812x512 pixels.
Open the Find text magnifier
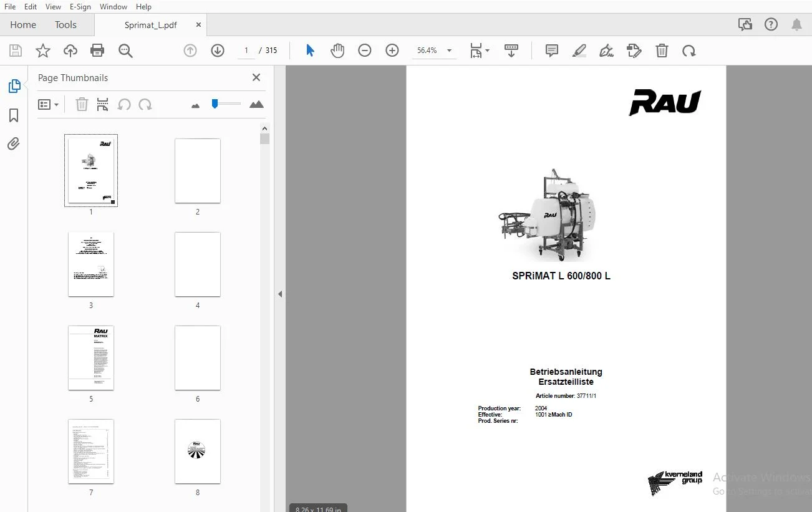(x=126, y=51)
